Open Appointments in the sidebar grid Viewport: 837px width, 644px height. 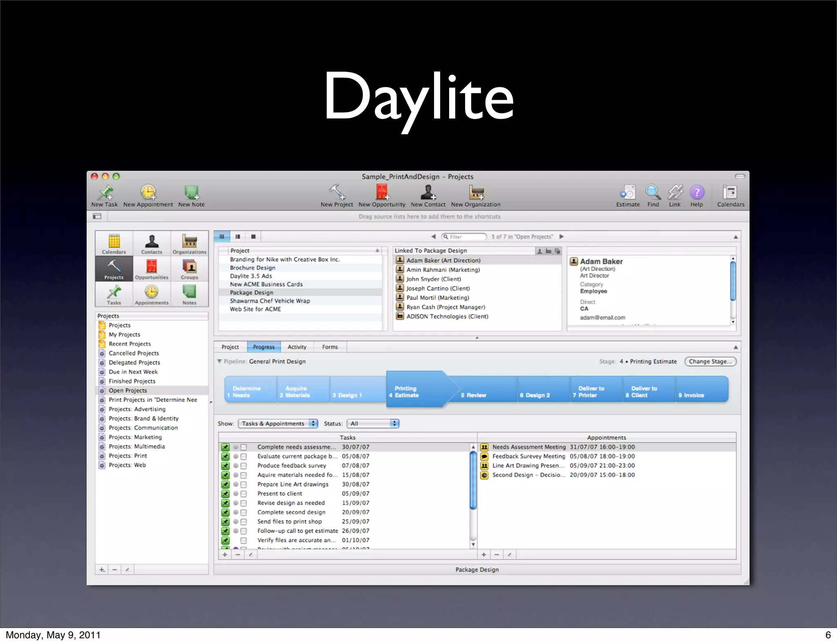tap(152, 294)
